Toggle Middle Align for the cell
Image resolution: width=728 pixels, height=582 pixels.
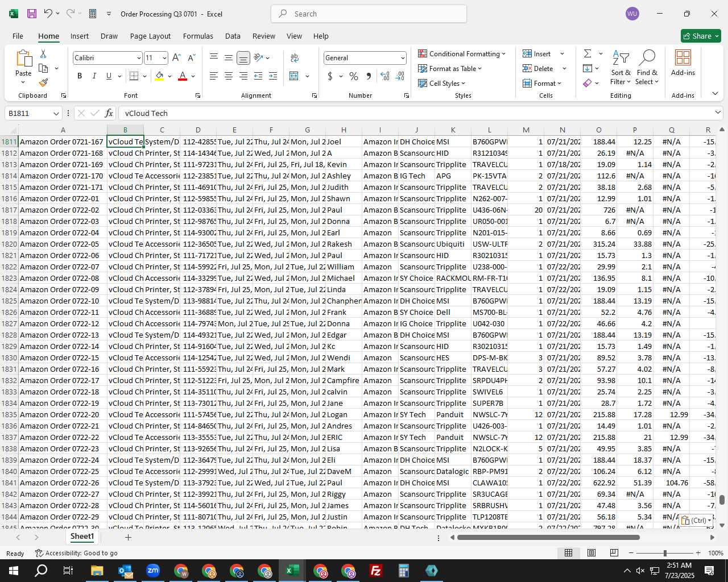229,58
